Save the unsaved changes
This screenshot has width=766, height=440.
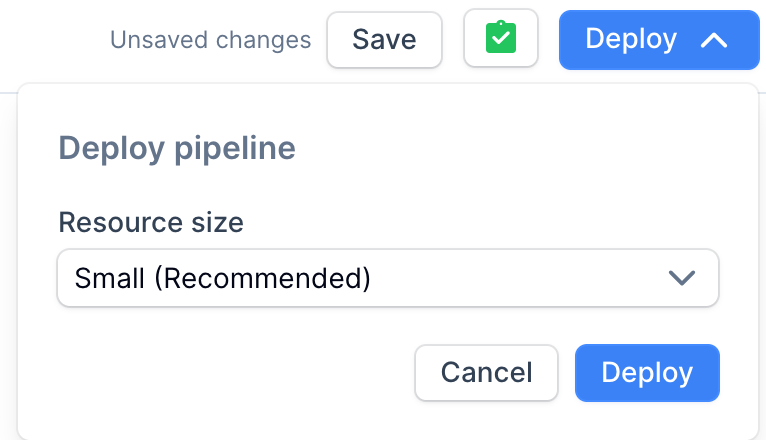point(384,40)
